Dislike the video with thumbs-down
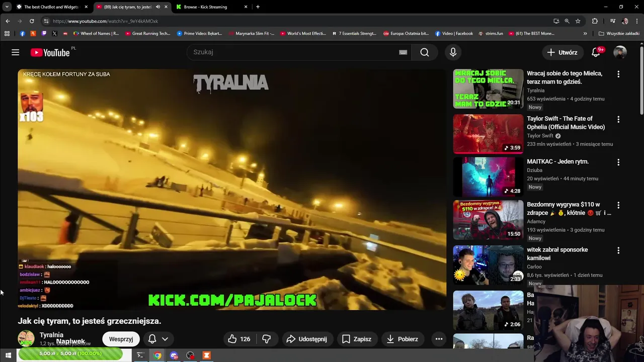This screenshot has height=362, width=644. (x=267, y=339)
